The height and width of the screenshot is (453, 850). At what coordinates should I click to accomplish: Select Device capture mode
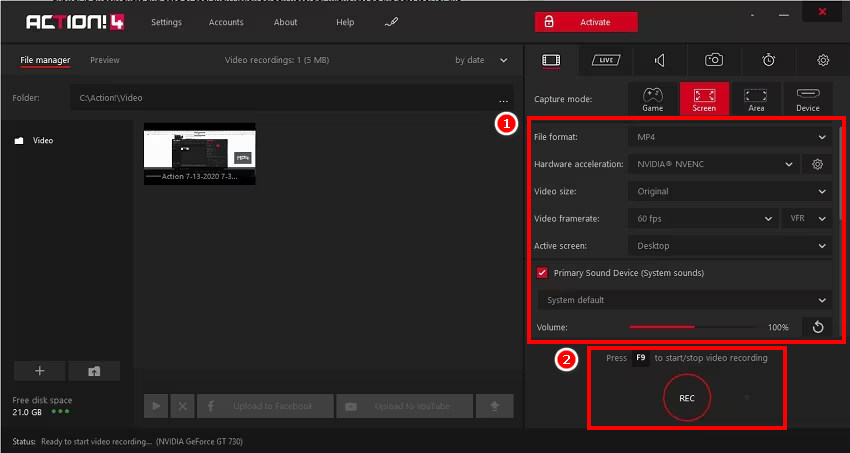808,99
